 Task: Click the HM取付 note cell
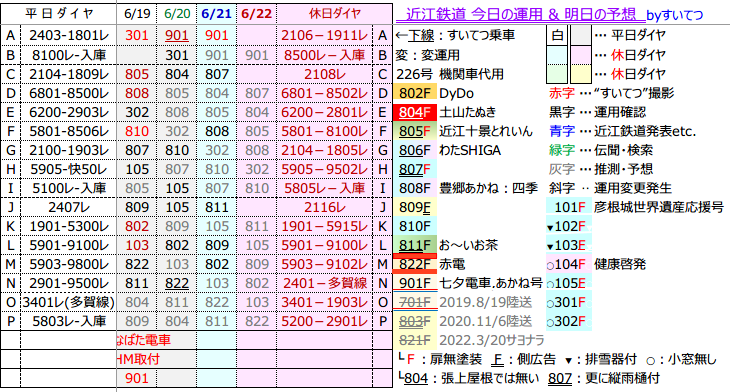click(x=156, y=359)
